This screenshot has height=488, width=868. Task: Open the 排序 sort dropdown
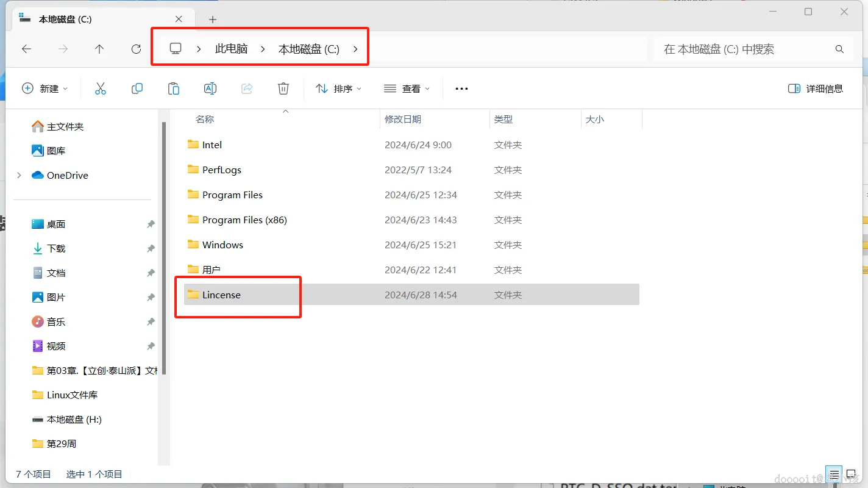[x=339, y=88]
